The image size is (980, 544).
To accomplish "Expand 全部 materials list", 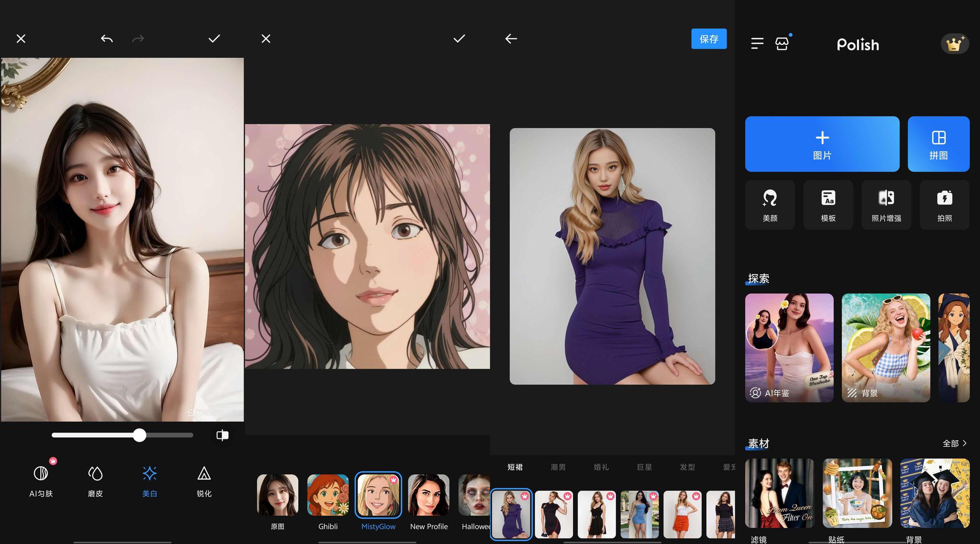I will [955, 443].
